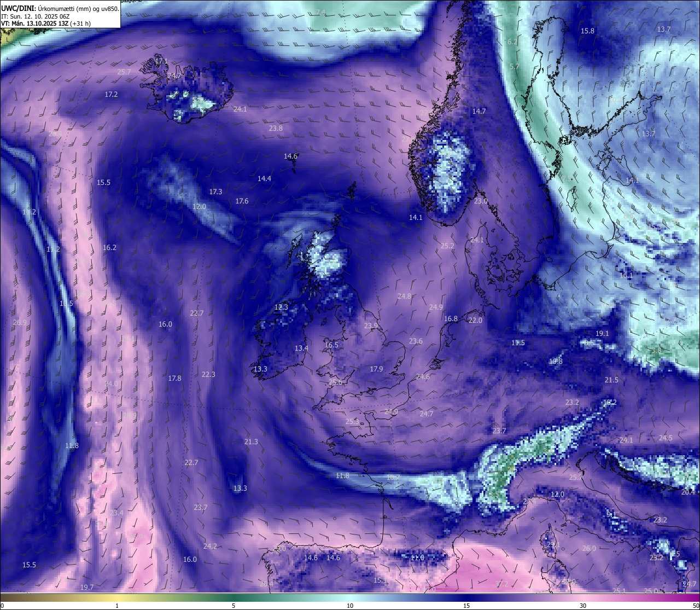Click the 25.2 value in North Sea

447,246
